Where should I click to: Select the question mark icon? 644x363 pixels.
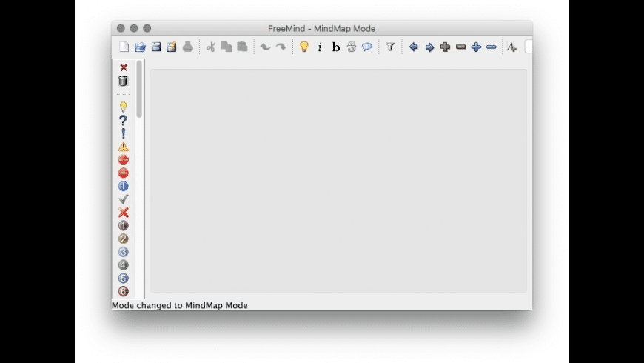(x=123, y=121)
